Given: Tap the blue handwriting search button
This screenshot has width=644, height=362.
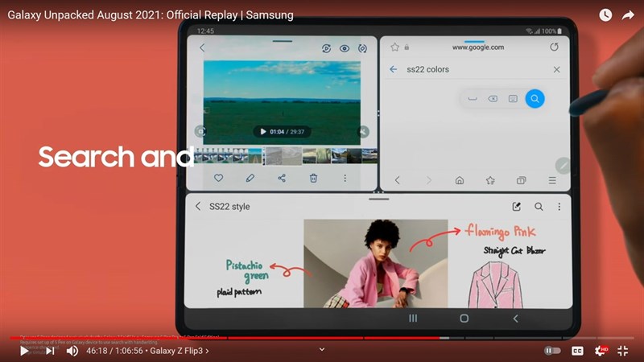Looking at the screenshot, I should [535, 98].
